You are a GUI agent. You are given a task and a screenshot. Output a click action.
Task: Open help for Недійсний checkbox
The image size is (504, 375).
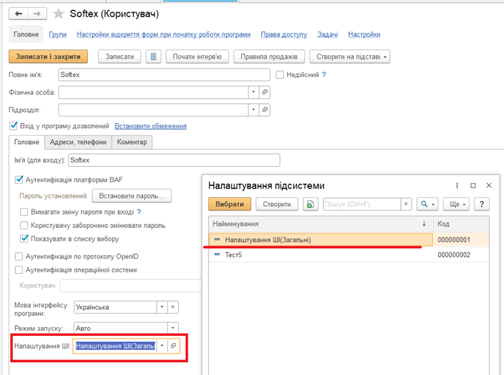click(x=324, y=75)
